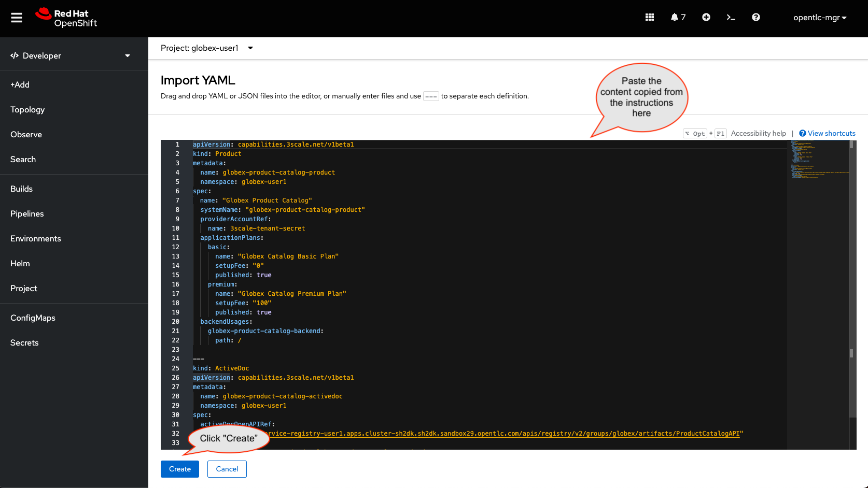Click globex-product-catalog-activedoc on line 28
Viewport: 868px width, 488px height.
(283, 396)
